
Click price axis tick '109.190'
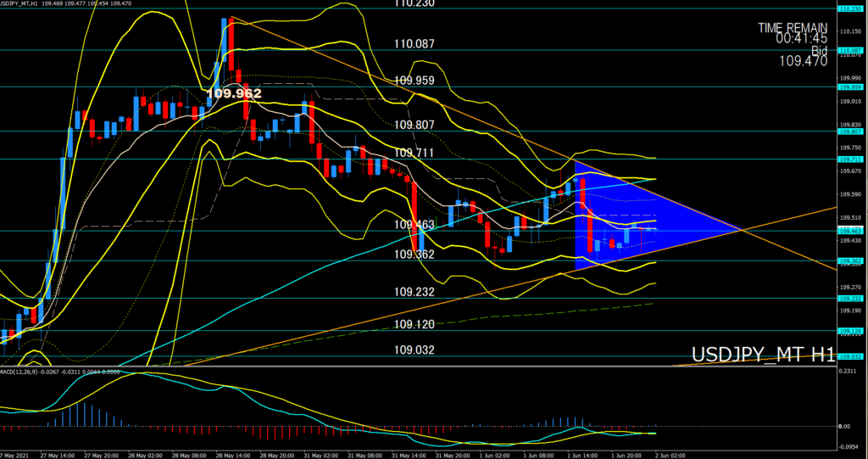coord(851,311)
